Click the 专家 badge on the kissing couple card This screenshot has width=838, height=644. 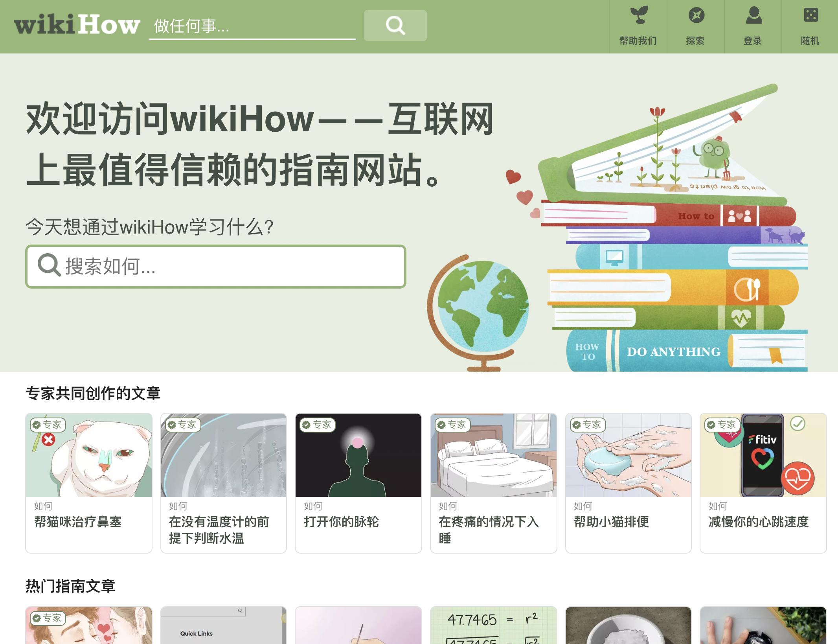[x=48, y=618]
